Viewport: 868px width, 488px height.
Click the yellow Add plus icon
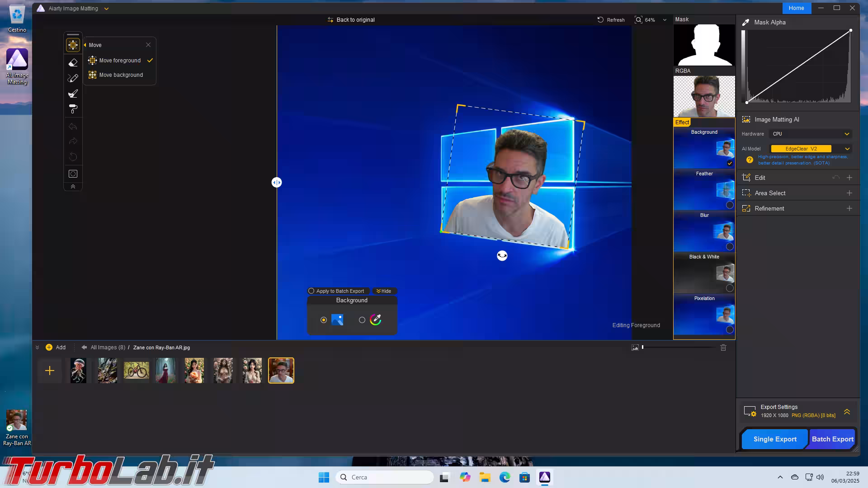click(49, 347)
